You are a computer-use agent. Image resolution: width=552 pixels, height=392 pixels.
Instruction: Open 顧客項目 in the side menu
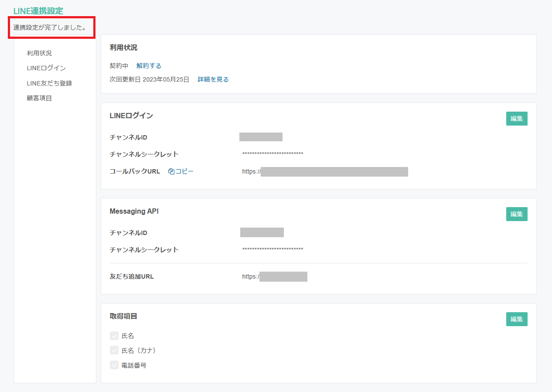39,98
